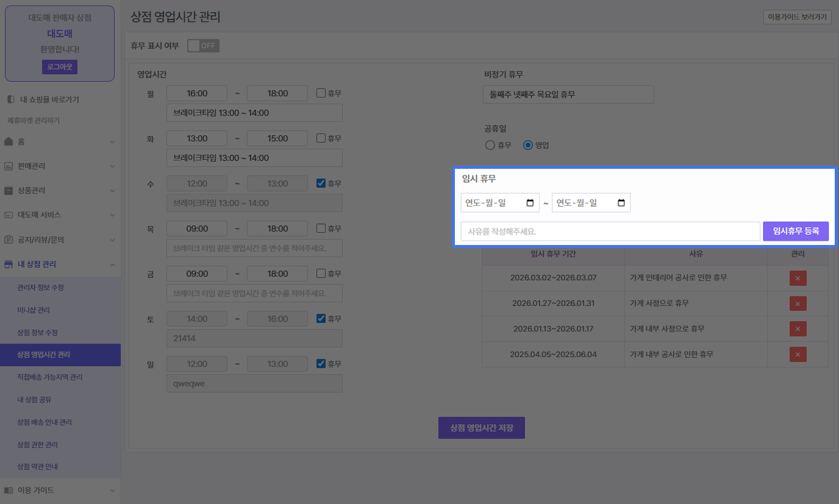Toggle the 휴무 표시 여부 switch
839x504 pixels.
pyautogui.click(x=203, y=46)
